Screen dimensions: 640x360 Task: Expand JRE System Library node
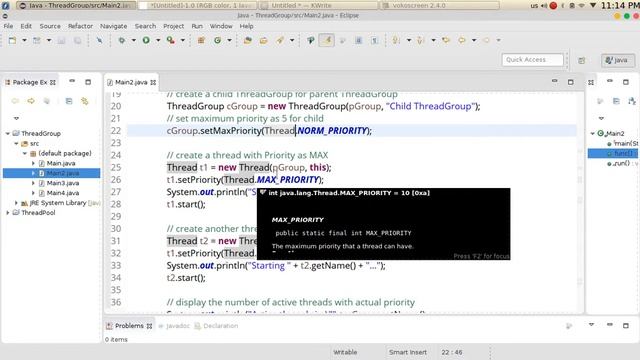pos(16,203)
